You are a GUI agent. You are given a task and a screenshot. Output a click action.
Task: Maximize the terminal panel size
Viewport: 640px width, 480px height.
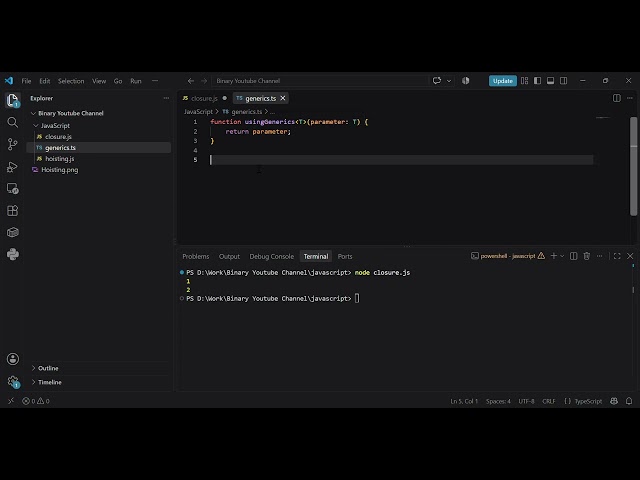617,256
